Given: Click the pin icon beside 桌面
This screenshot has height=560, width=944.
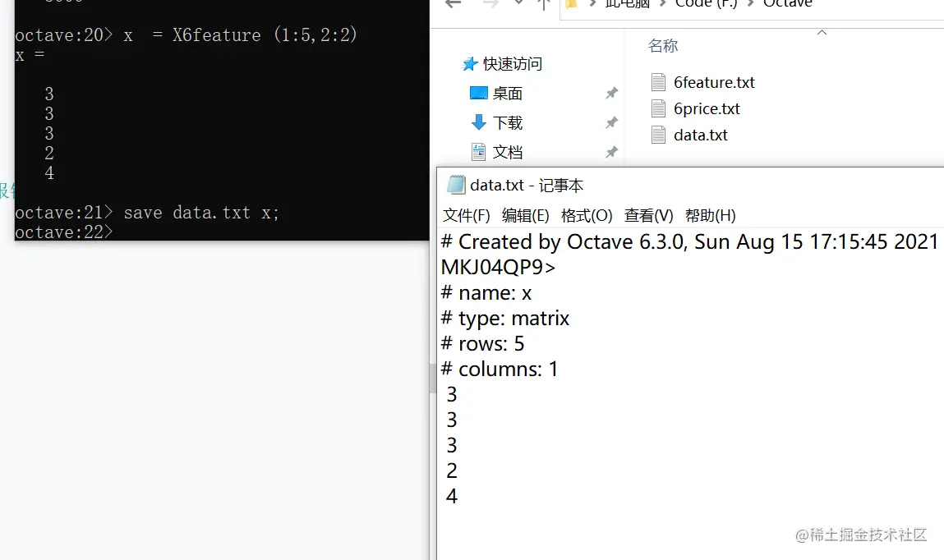Looking at the screenshot, I should (x=612, y=93).
